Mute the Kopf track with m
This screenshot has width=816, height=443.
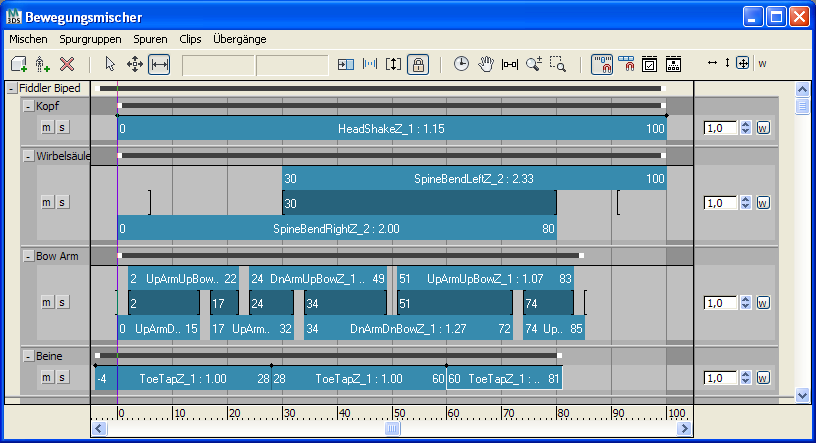click(x=47, y=128)
